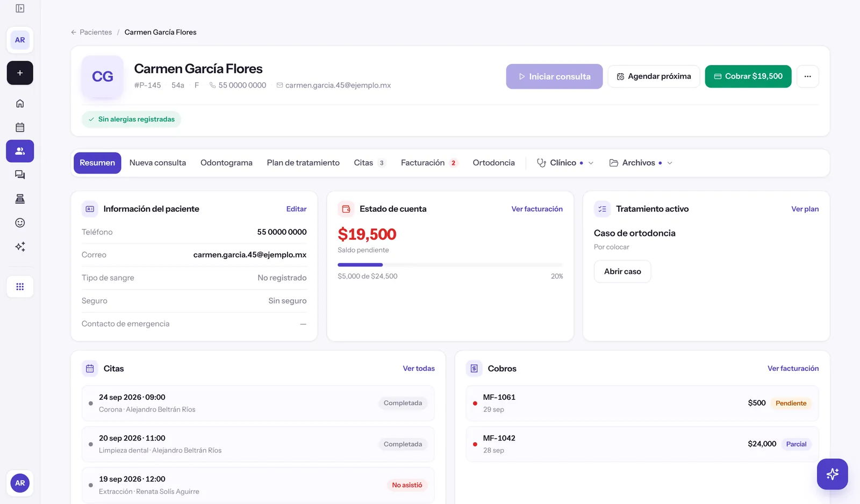The image size is (860, 504).
Task: Click the back arrow beside Pacientes
Action: click(x=74, y=32)
